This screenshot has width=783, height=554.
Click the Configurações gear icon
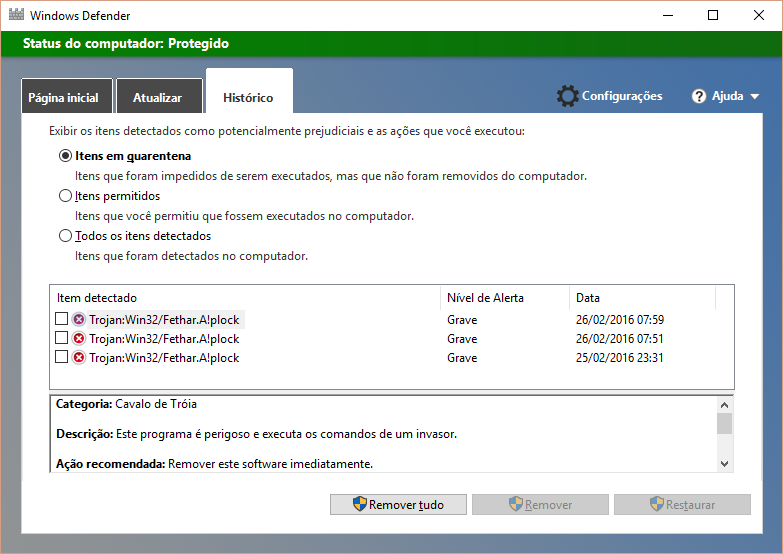[568, 96]
